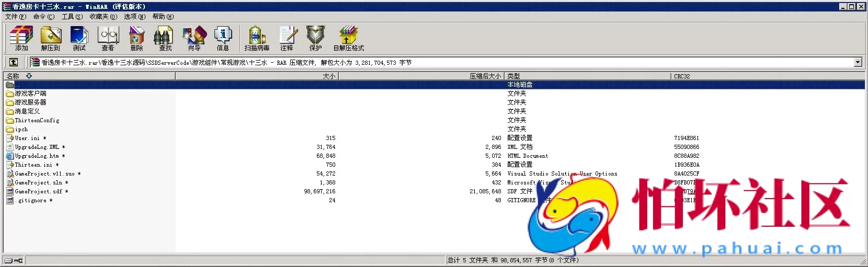Image resolution: width=868 pixels, height=267 pixels.
Task: Select the UpgradeLog.XML file
Action: point(40,147)
